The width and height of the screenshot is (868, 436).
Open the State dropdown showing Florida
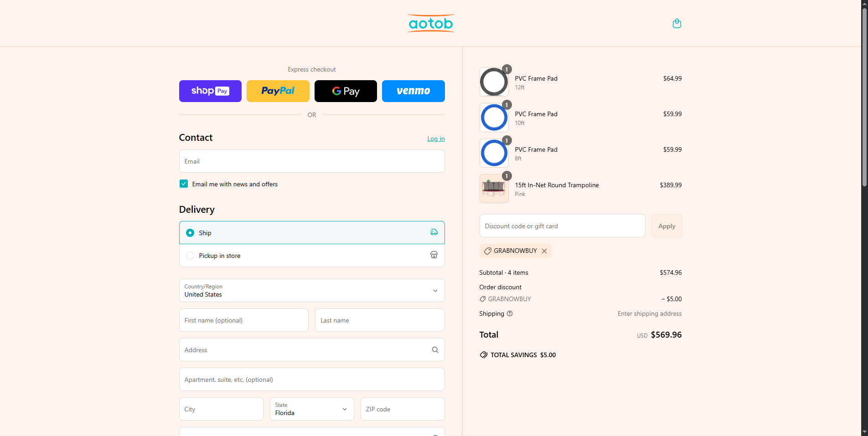(312, 409)
